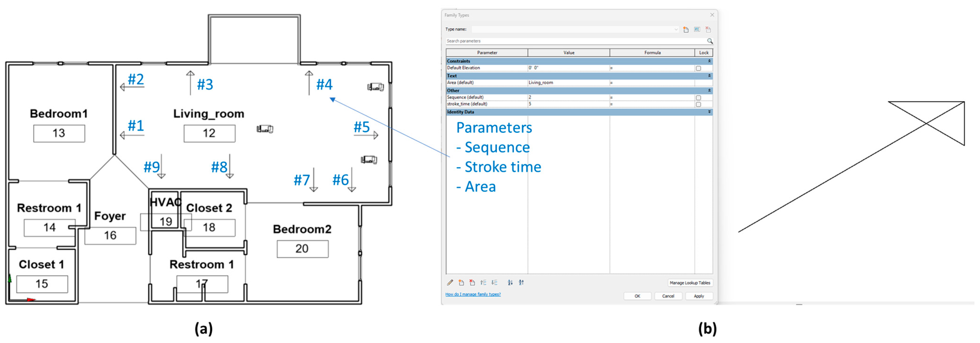Click the Rename Type icon

(x=697, y=29)
